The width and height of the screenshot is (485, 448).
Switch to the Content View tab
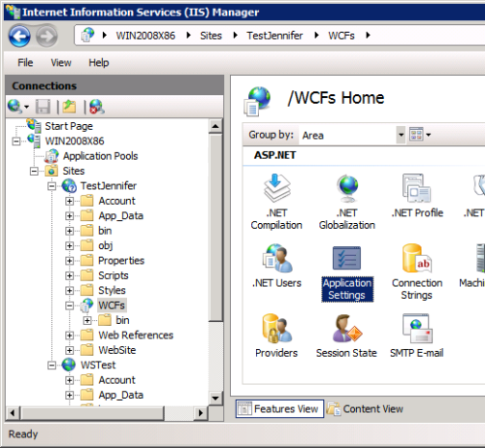point(365,409)
